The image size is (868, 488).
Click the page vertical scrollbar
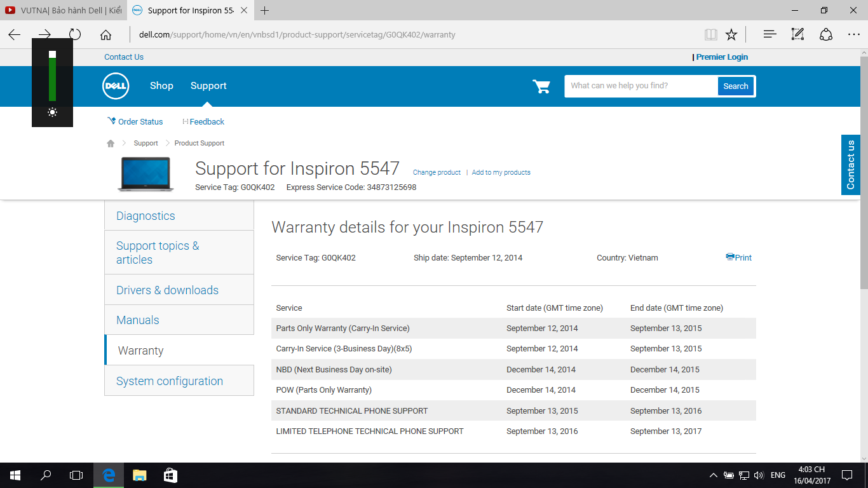(x=864, y=172)
